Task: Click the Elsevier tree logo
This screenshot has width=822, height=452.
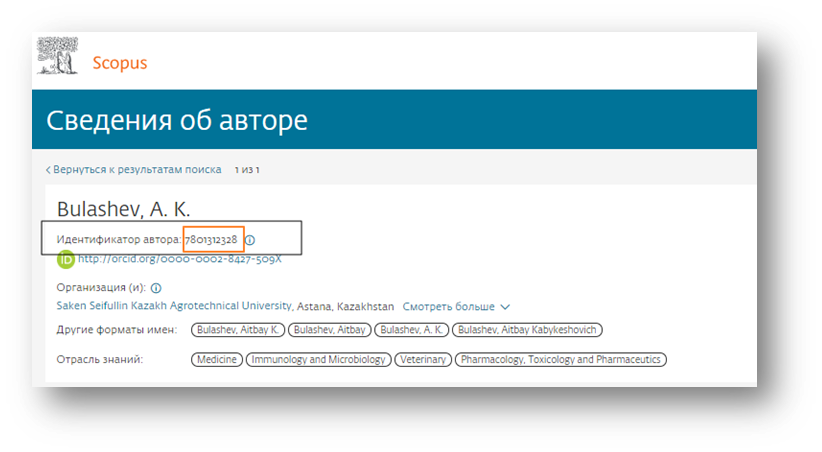Action: coord(57,56)
